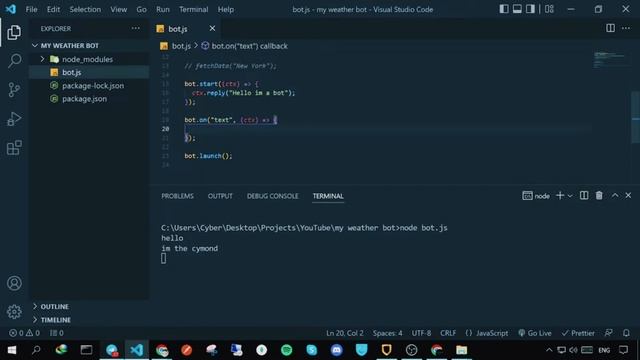640x360 pixels.
Task: Open File Explorer from the taskbar
Action: (462, 350)
